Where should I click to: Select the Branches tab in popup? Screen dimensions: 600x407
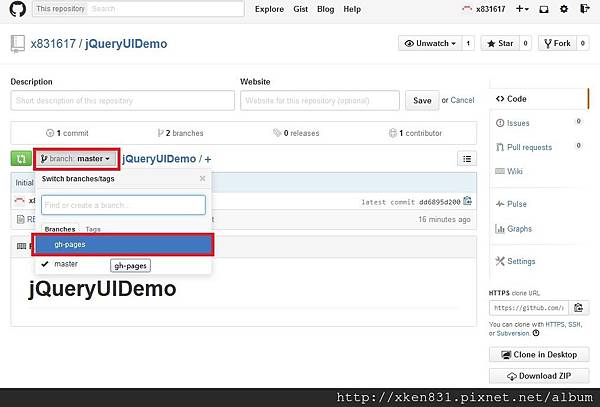click(x=60, y=229)
